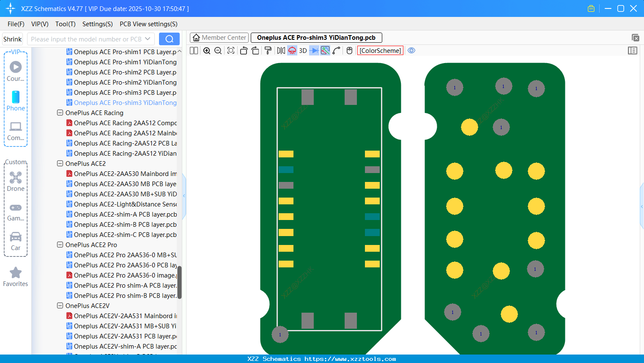
Task: Rotate the board counterclockwise
Action: coord(244,51)
